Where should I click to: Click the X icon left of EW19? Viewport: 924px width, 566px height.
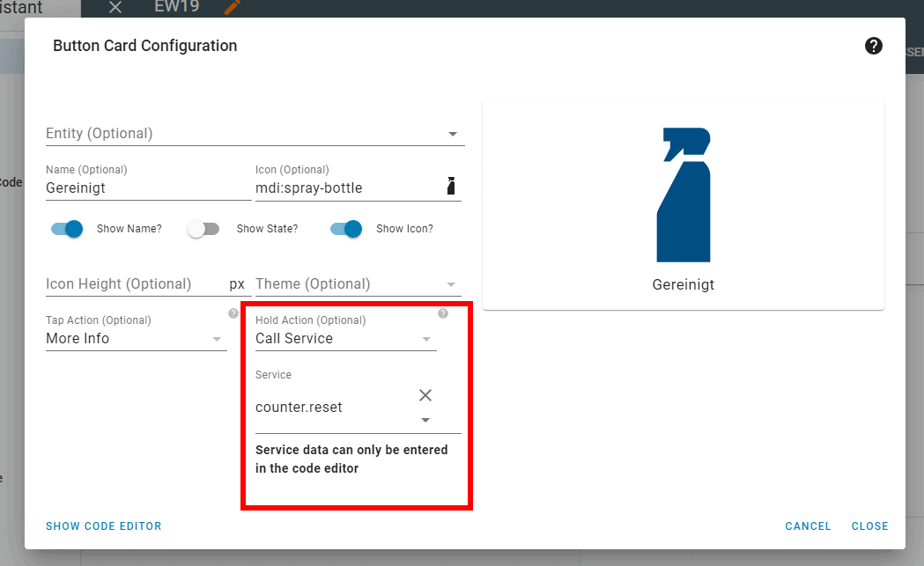point(115,8)
